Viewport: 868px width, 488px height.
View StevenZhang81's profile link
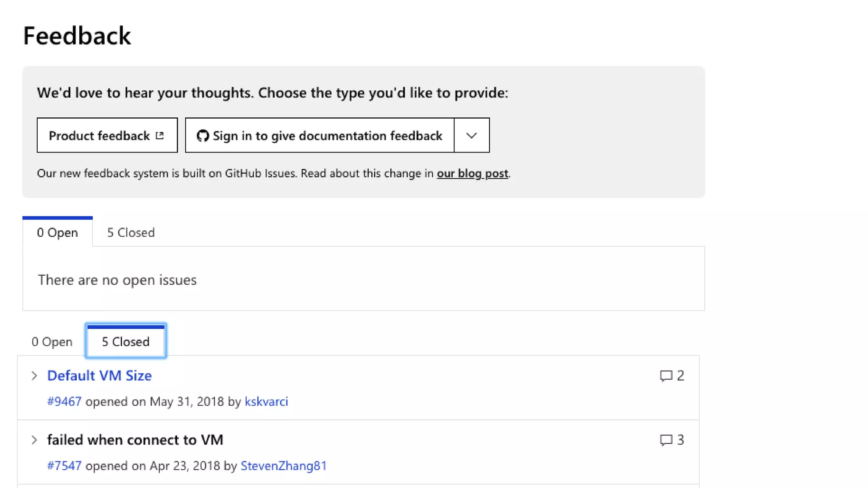[284, 466]
